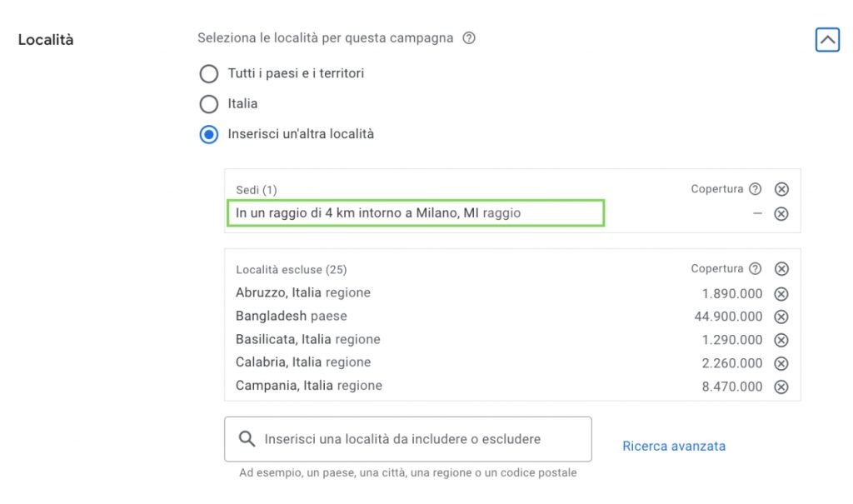Remove Campania excluded region
This screenshot has width=853, height=504.
point(781,387)
